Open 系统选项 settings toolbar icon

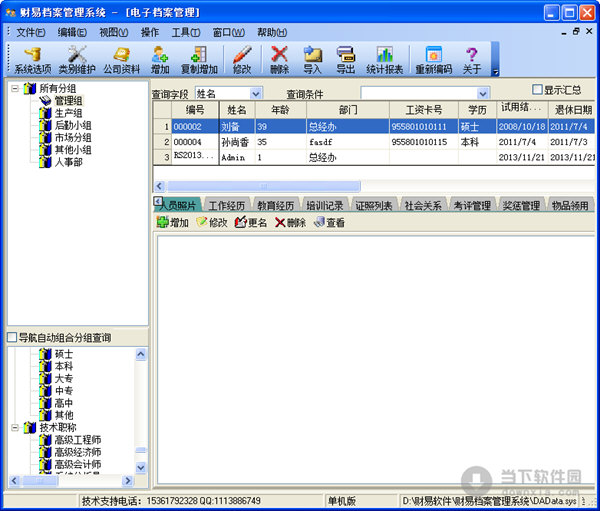(33, 60)
